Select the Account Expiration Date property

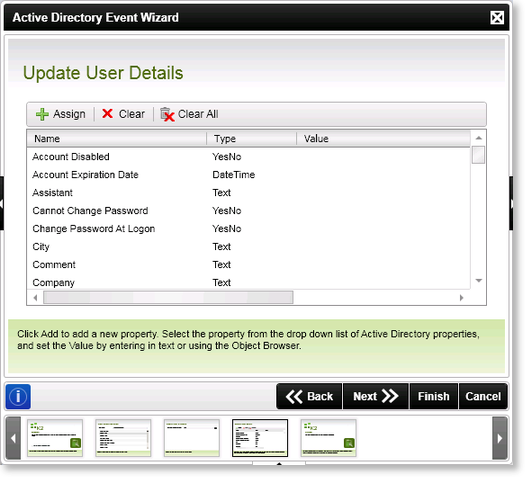(248, 175)
